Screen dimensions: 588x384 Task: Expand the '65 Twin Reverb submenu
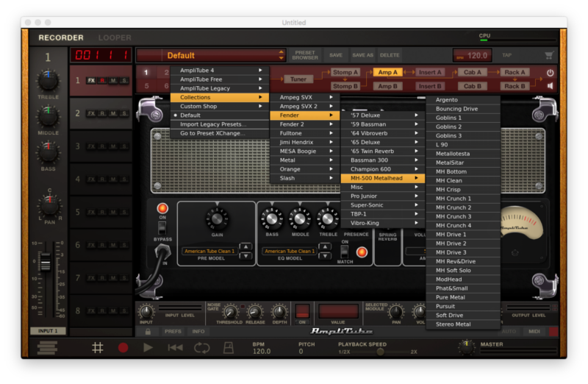383,152
